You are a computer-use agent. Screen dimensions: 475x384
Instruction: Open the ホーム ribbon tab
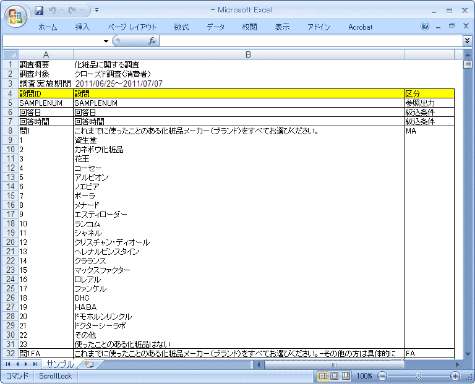(x=48, y=27)
